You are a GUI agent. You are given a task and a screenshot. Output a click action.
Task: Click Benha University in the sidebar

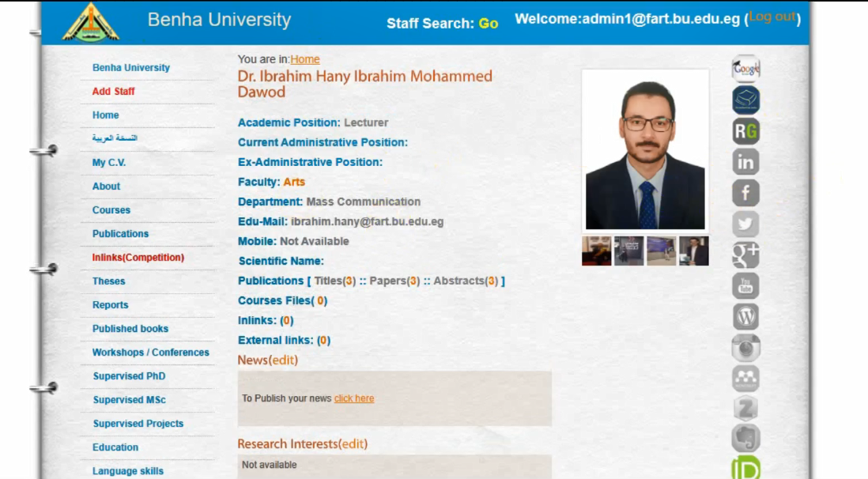131,67
